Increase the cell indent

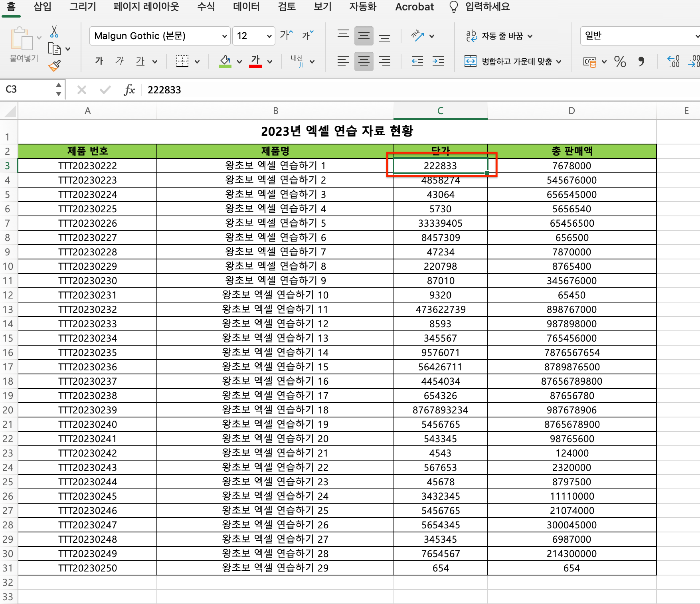coord(438,61)
